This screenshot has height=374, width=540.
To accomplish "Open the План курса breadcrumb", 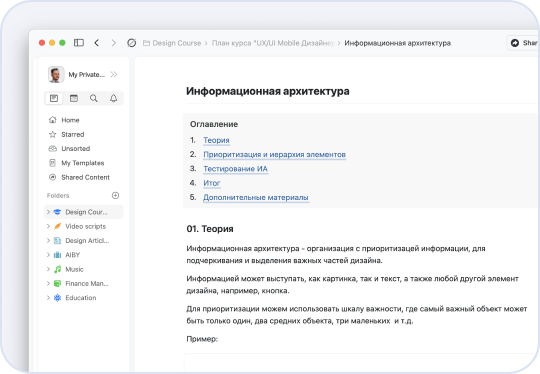I will click(273, 43).
